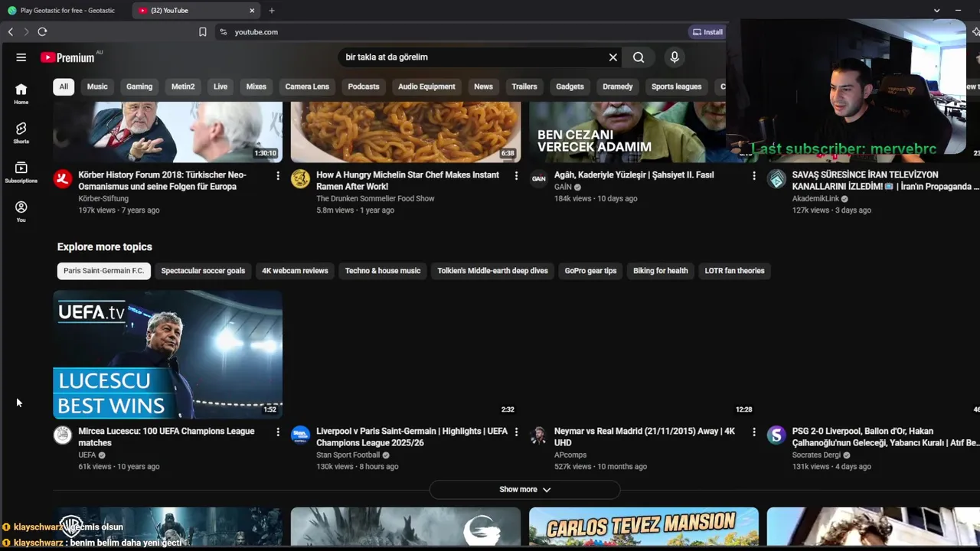Screen dimensions: 980x551
Task: Open the Carlos Tevez Mansion thumbnail
Action: [x=644, y=527]
